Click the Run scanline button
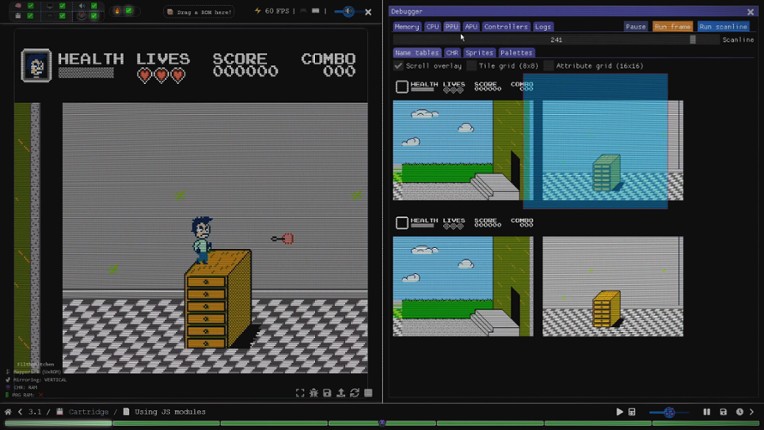The width and height of the screenshot is (764, 430). pos(723,27)
